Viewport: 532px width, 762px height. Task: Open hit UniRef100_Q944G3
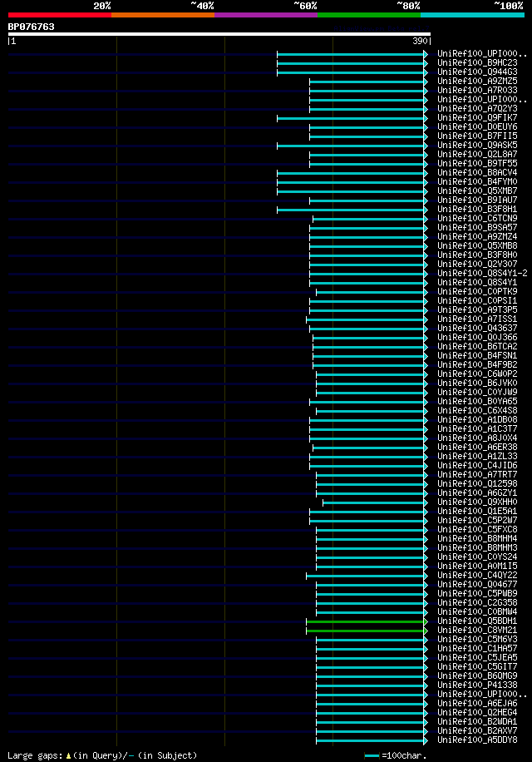(x=477, y=72)
